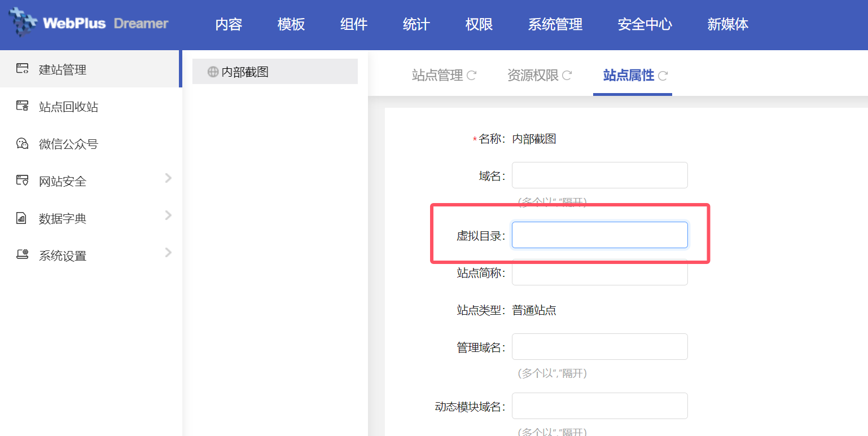Select the 内部截图 site in tree
Screen dimensions: 868x436
tap(245, 72)
